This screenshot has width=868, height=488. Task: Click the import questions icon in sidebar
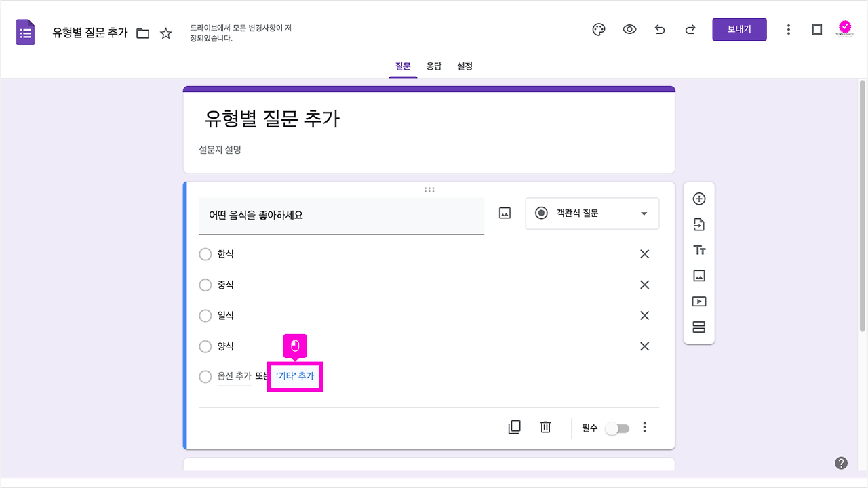click(x=698, y=224)
